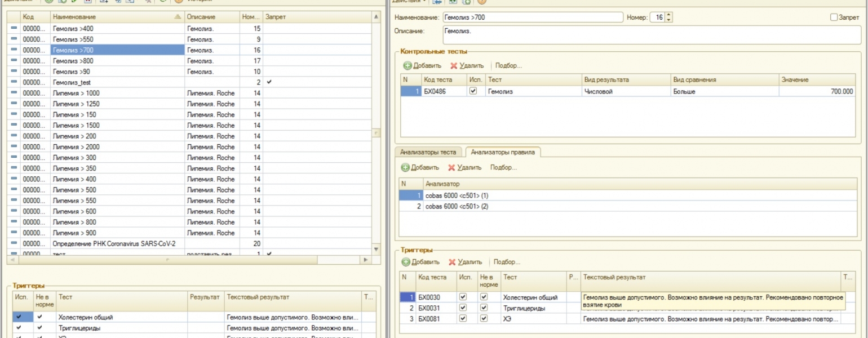The width and height of the screenshot is (868, 338).
Task: Click the down arrow of the rules list scrollbar
Action: [x=377, y=249]
